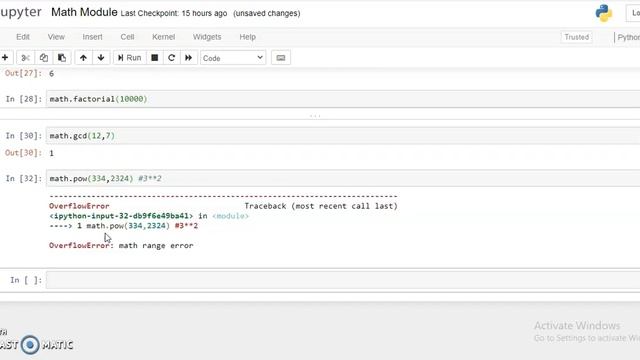Open the cell type Code dropdown

pos(233,58)
